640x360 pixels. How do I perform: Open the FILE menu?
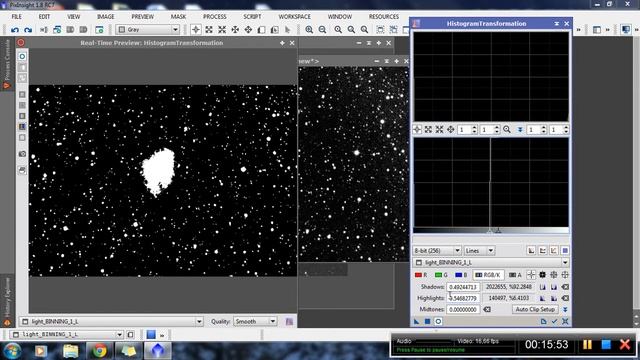pyautogui.click(x=17, y=17)
